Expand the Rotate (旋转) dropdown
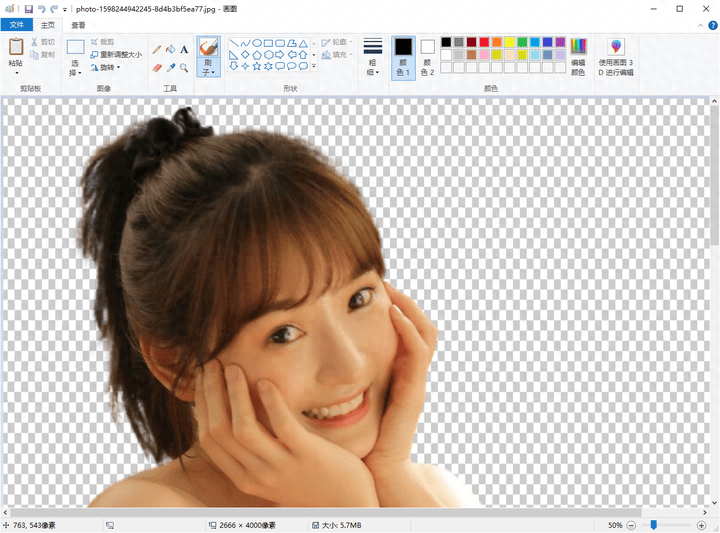Viewport: 720px width, 533px height. point(106,68)
